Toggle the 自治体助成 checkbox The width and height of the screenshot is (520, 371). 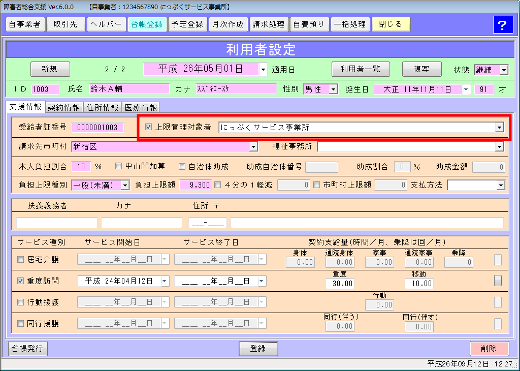tap(182, 166)
